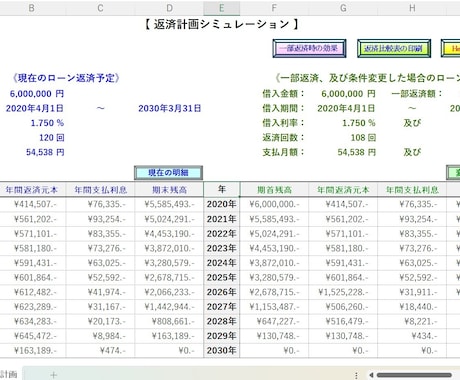Select the ¥506,260.- principal cell

tap(343, 307)
